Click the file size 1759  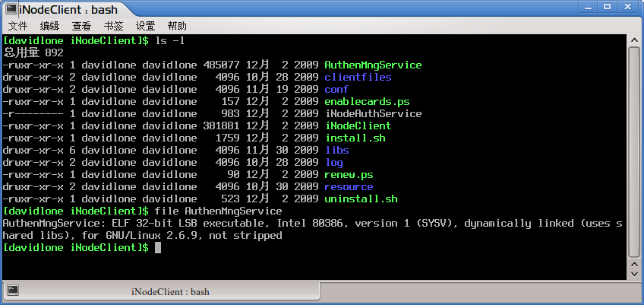(x=227, y=138)
